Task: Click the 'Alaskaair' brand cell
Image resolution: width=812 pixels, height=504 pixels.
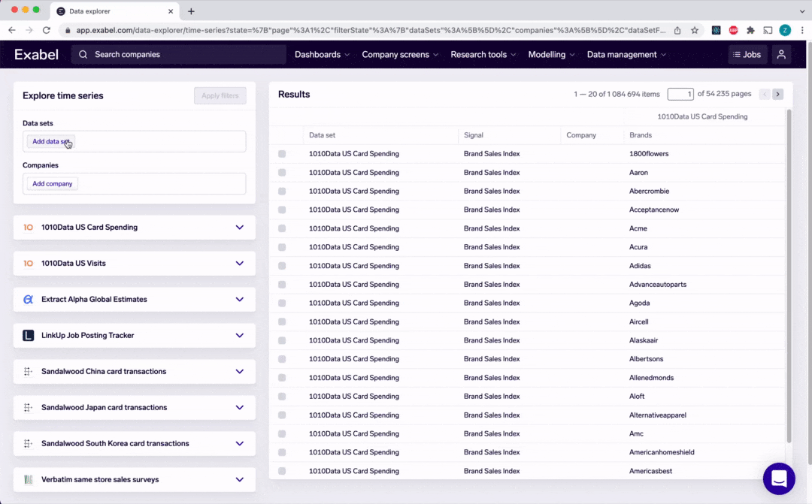Action: (643, 340)
